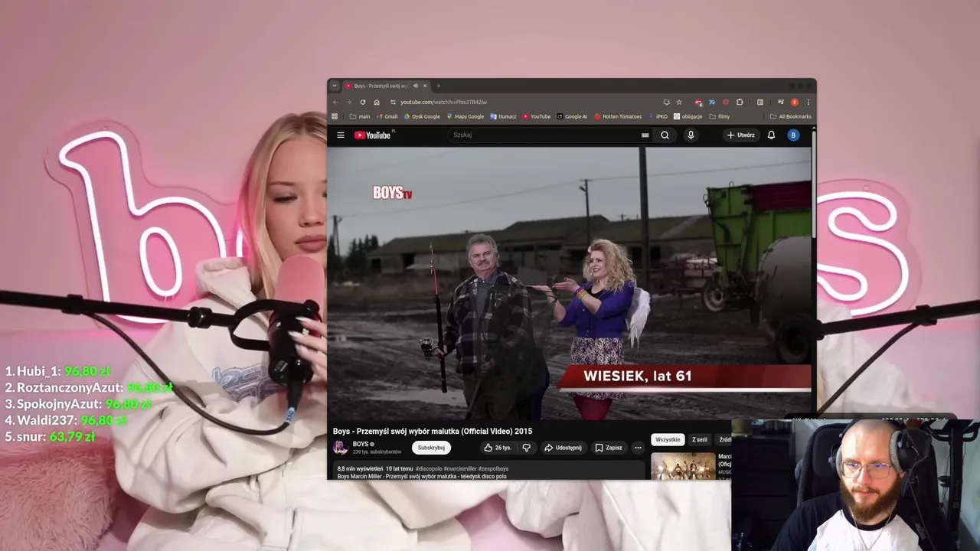Select the Wszystkie filter chip
The height and width of the screenshot is (551, 980).
click(668, 440)
